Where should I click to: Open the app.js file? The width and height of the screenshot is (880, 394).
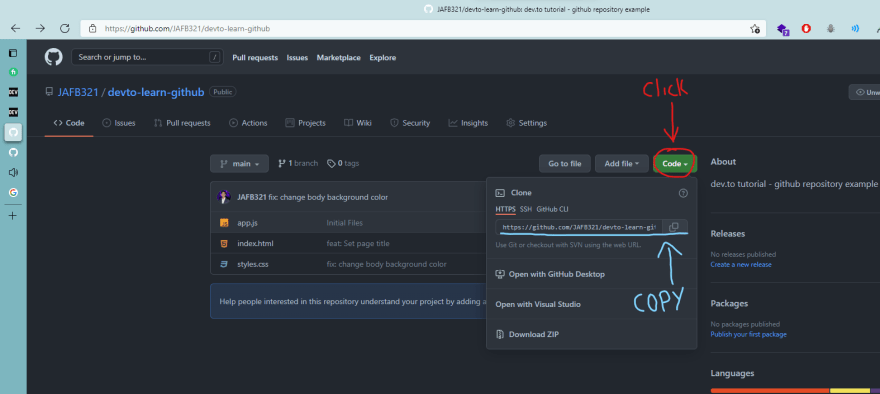pos(247,223)
